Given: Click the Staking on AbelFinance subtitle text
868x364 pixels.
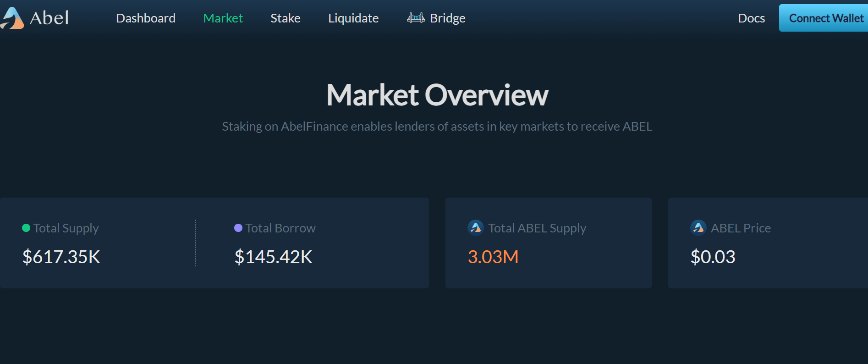Looking at the screenshot, I should click(x=437, y=127).
